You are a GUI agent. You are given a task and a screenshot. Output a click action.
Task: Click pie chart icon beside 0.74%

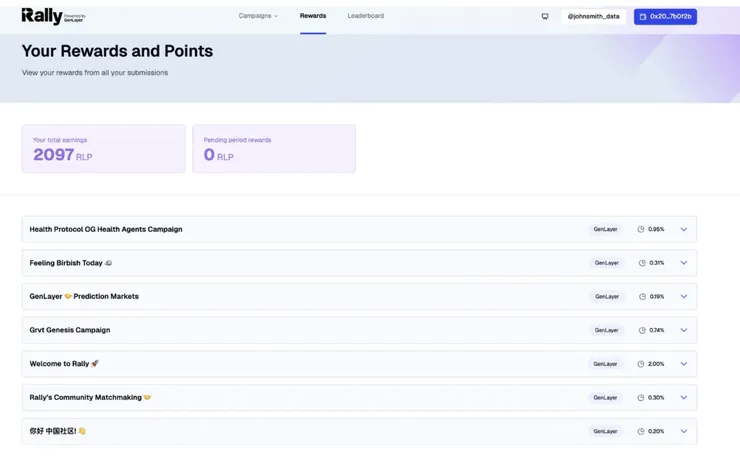[641, 330]
